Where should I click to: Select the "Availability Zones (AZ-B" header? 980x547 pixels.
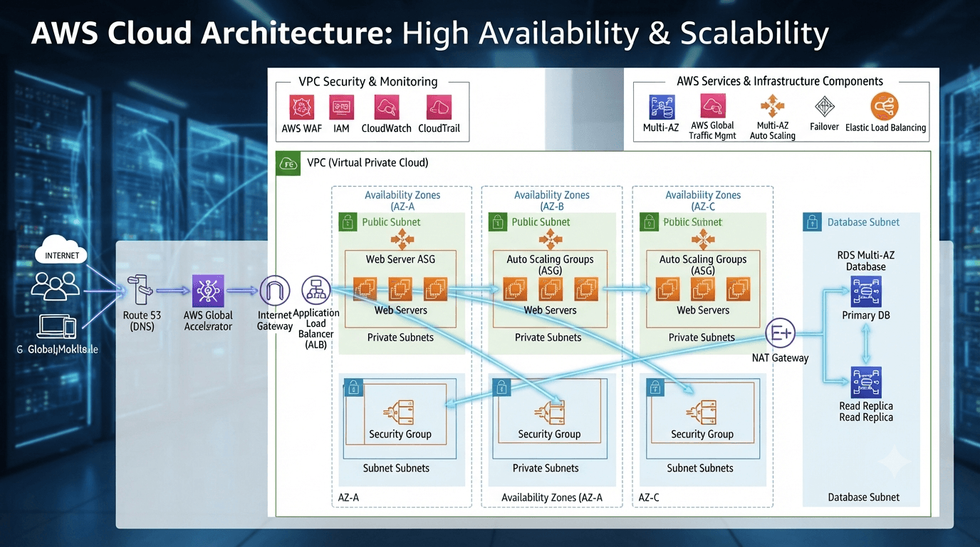click(x=552, y=201)
